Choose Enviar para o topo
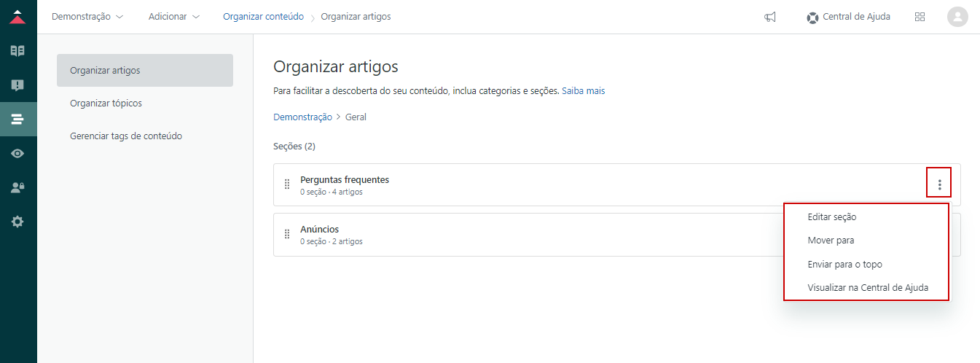This screenshot has height=363, width=980. (x=844, y=265)
